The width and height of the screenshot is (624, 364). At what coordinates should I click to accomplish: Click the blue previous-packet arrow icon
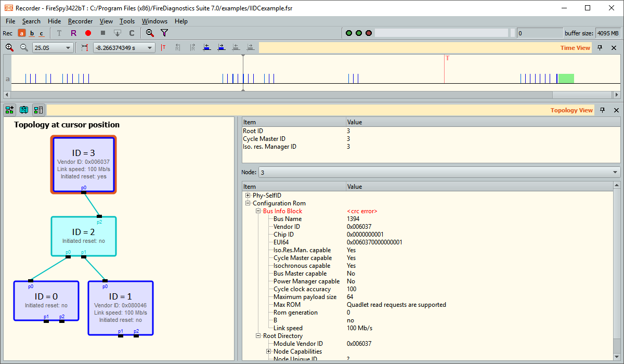click(207, 48)
